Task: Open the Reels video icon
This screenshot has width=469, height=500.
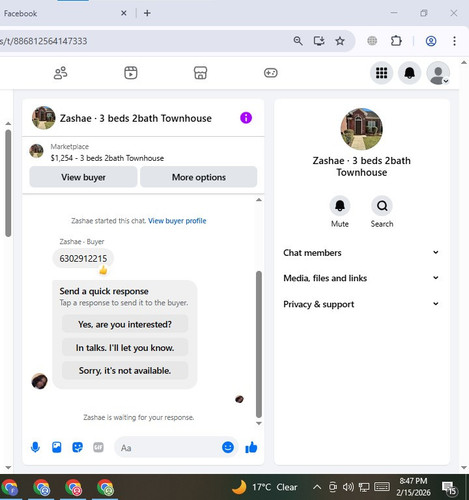Action: pyautogui.click(x=131, y=73)
